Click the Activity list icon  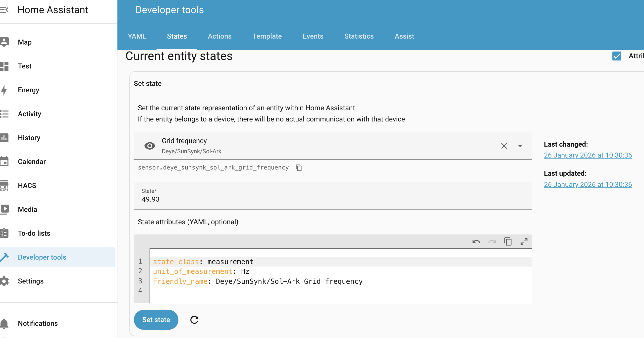(4, 114)
